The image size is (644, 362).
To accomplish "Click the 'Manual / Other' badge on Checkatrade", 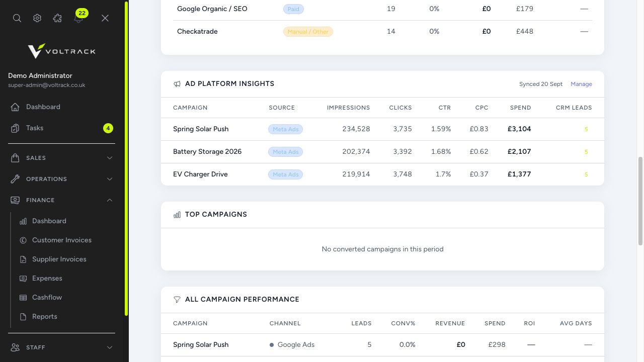I will click(x=308, y=32).
